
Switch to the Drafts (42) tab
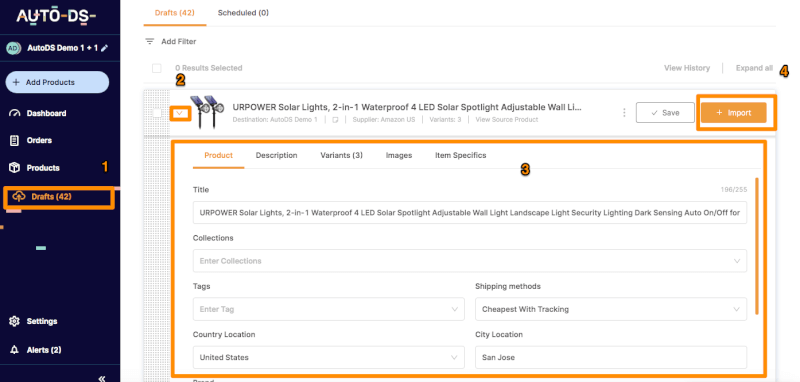pos(174,13)
